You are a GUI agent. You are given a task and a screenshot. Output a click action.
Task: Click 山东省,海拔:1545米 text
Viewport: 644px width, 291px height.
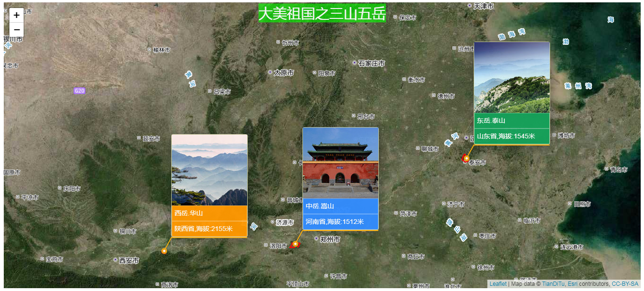point(506,136)
